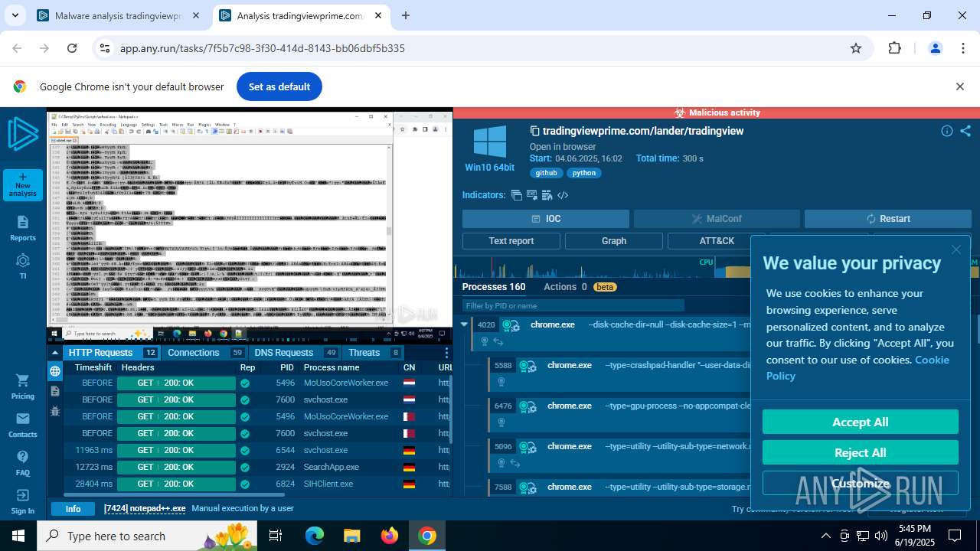Switch to HTTP Requests tab
This screenshot has height=551, width=980.
pyautogui.click(x=113, y=353)
